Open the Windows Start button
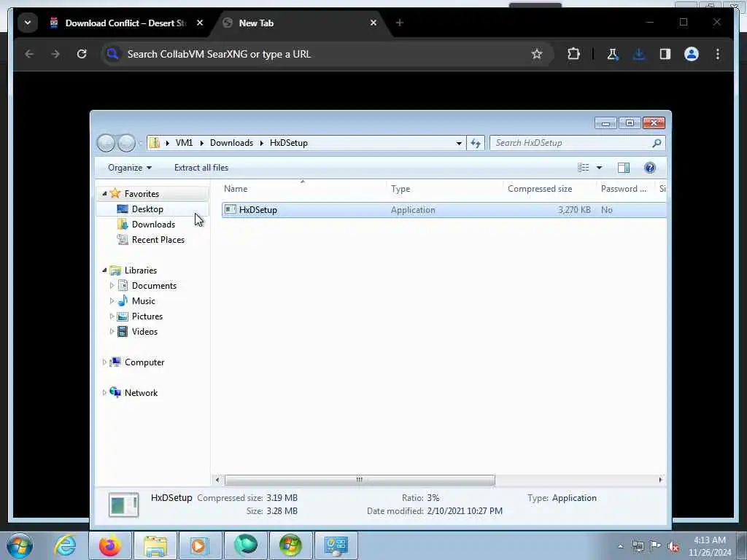747x560 pixels. click(x=20, y=545)
